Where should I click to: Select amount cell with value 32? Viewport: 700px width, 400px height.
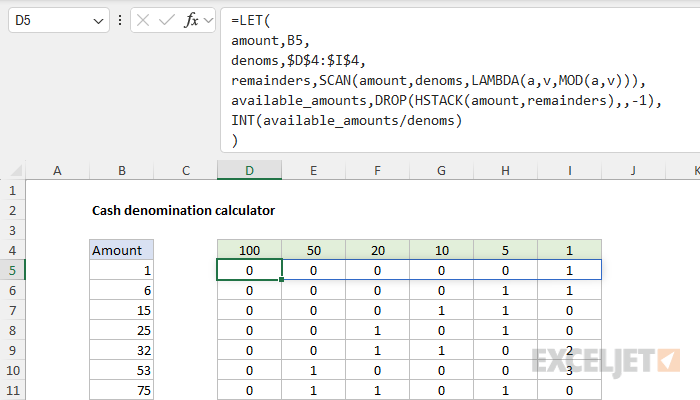click(121, 350)
